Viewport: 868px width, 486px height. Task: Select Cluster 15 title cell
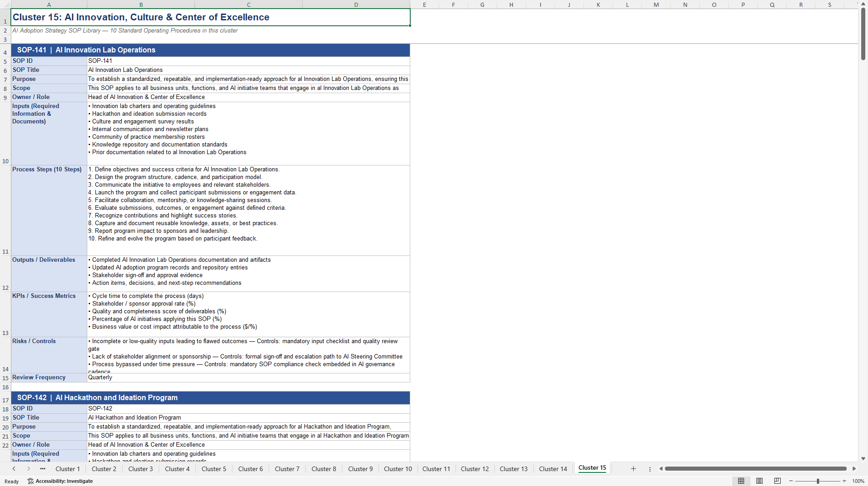(210, 17)
